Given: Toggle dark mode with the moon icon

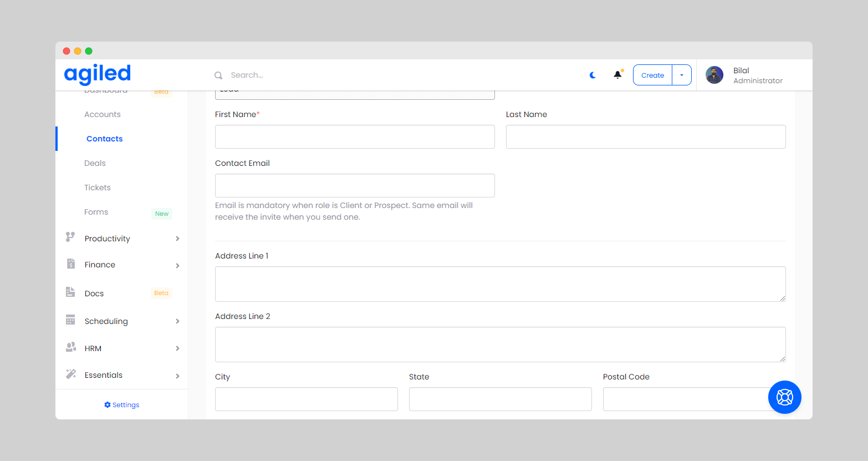Looking at the screenshot, I should tap(593, 75).
